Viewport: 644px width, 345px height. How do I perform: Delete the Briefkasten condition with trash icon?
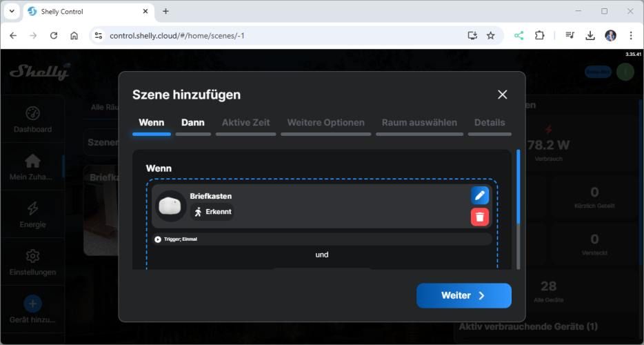[480, 217]
